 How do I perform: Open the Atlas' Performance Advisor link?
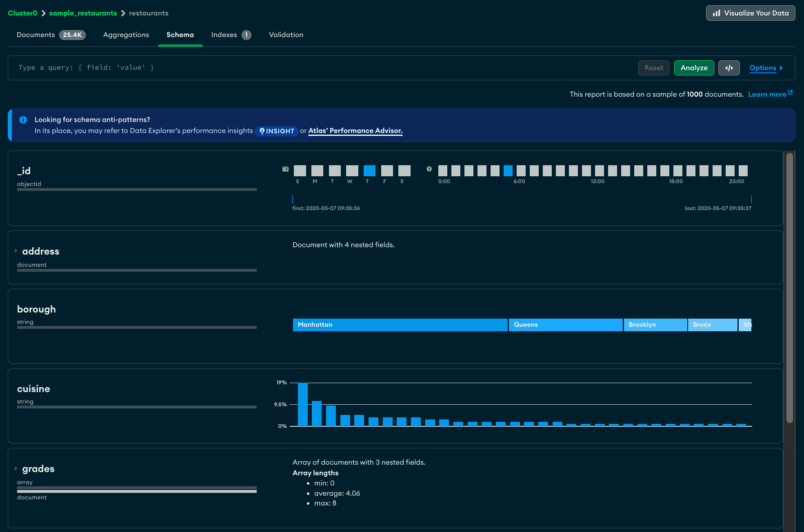(x=355, y=131)
